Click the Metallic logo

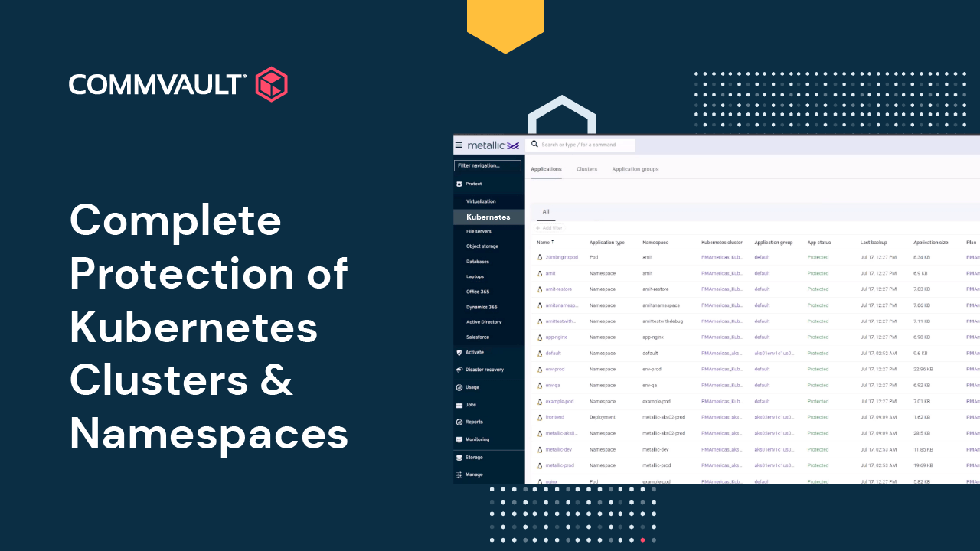493,145
